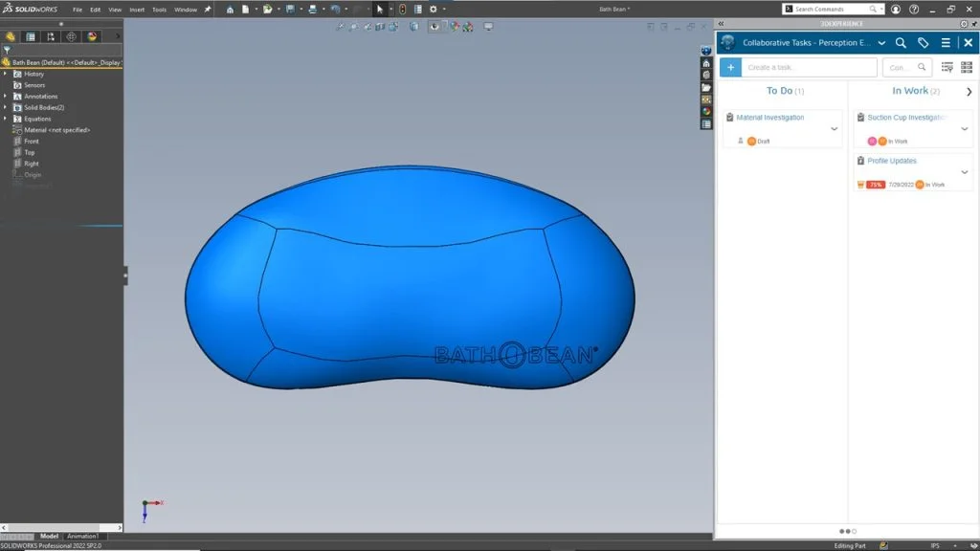Screen dimensions: 980x551
Task: Open the Edit Appearance icon in heads-up toolbar
Action: pyautogui.click(x=455, y=27)
